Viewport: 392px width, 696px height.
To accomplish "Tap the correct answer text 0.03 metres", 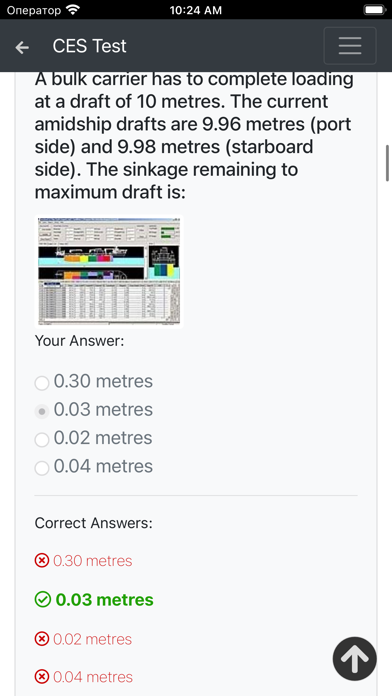I will click(104, 600).
